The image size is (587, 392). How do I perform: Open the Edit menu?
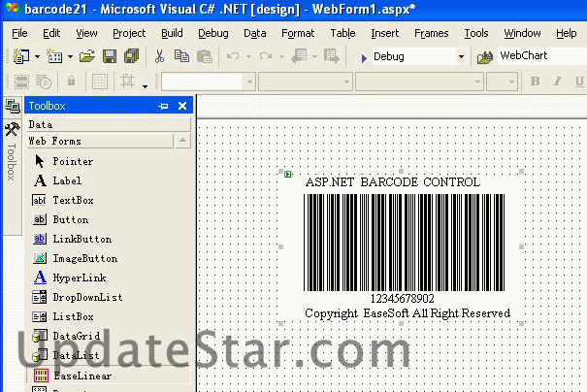pos(51,33)
